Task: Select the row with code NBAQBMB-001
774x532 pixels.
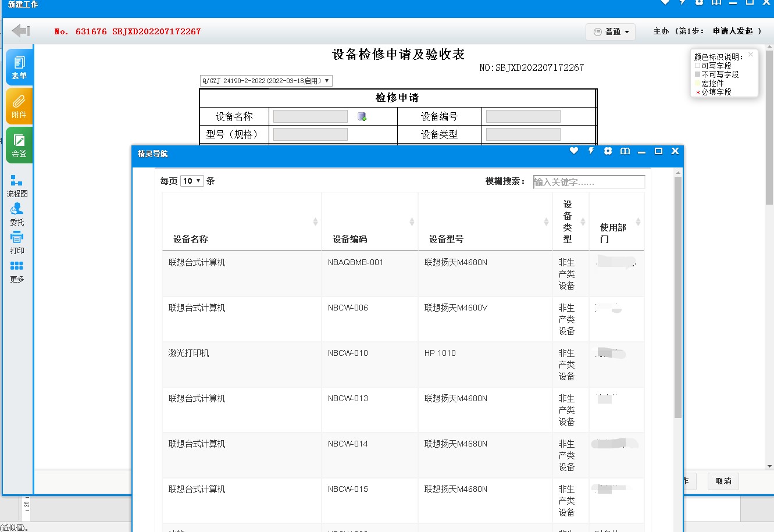Action: [x=403, y=274]
